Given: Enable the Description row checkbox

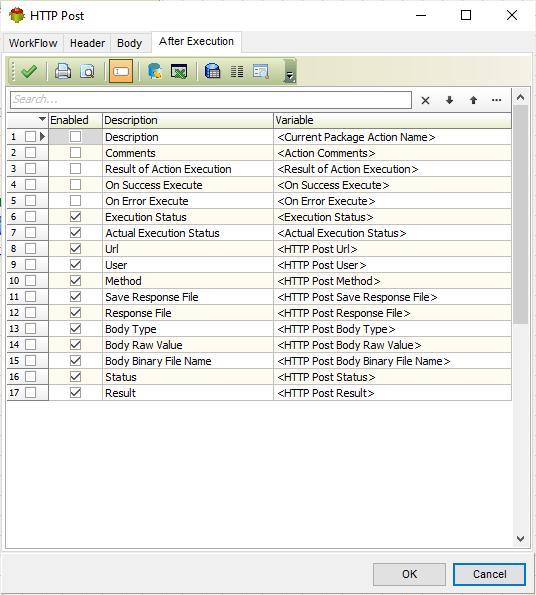Looking at the screenshot, I should (x=75, y=137).
